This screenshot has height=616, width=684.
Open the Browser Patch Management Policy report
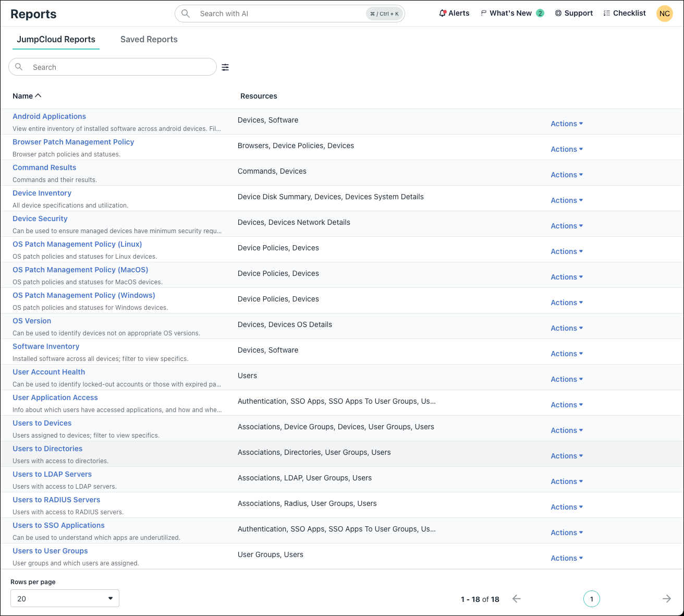click(x=73, y=142)
